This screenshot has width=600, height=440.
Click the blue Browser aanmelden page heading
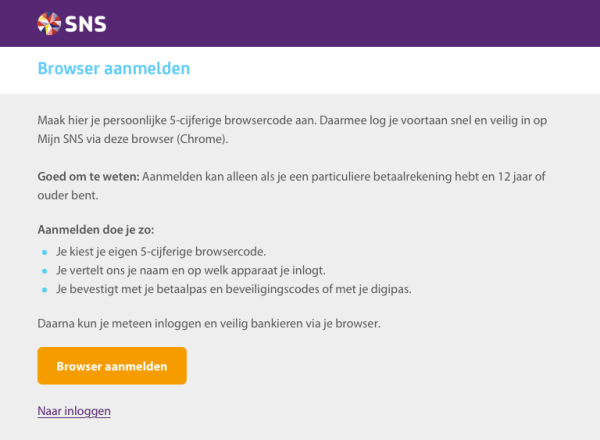[x=114, y=68]
